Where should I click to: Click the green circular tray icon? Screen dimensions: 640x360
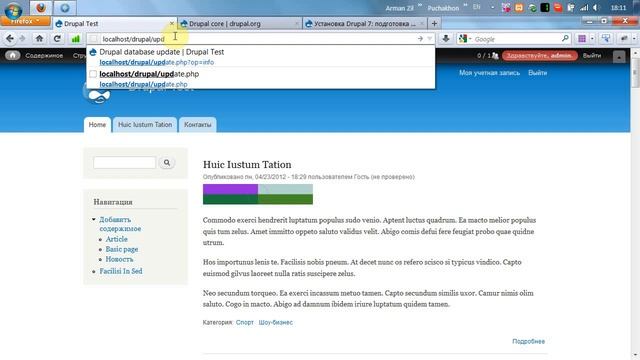coord(532,8)
